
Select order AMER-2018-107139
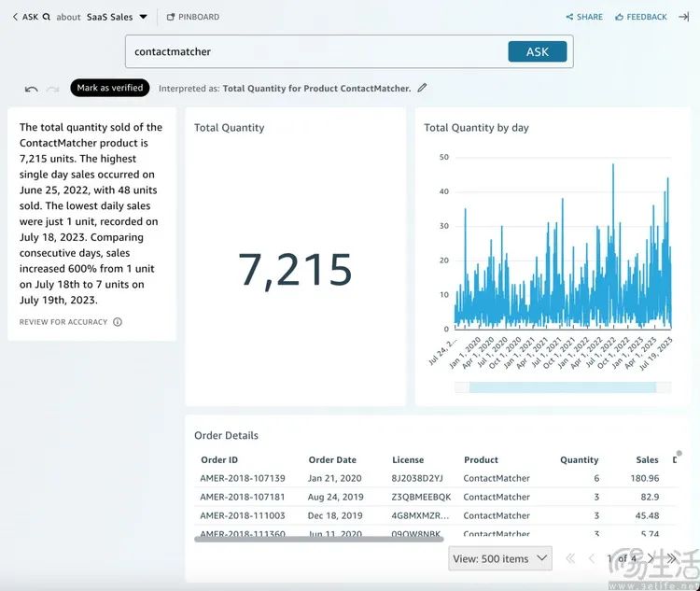click(x=243, y=478)
